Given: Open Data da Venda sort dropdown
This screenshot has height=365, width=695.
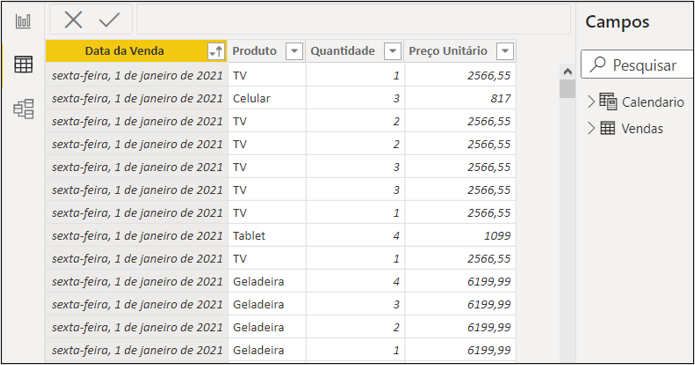Looking at the screenshot, I should pyautogui.click(x=216, y=51).
